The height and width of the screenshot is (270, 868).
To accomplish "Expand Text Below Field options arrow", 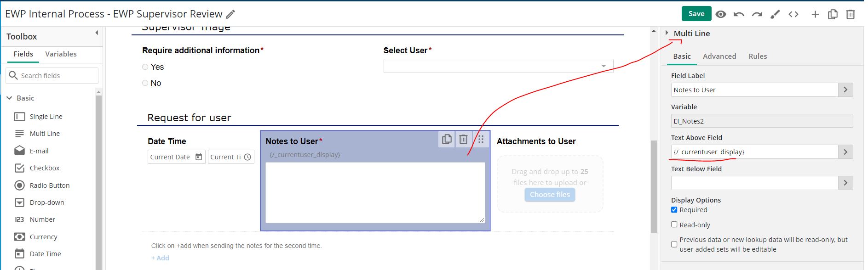I will (845, 183).
